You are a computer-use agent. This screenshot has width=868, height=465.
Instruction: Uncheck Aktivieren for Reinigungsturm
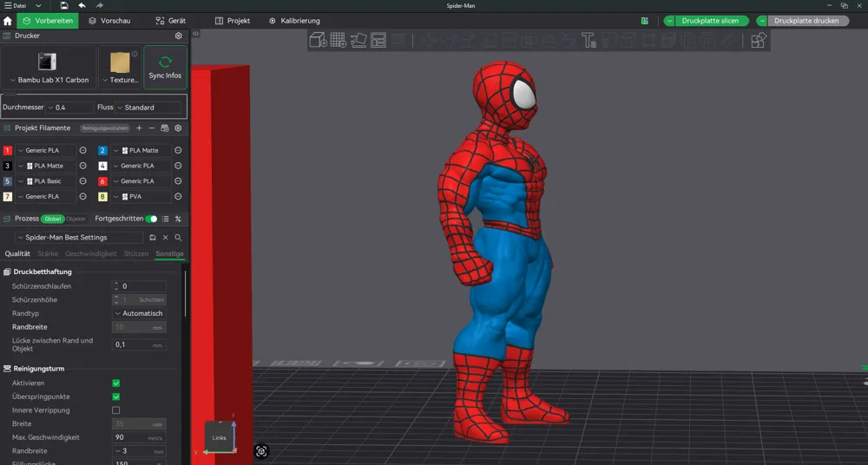click(x=115, y=383)
